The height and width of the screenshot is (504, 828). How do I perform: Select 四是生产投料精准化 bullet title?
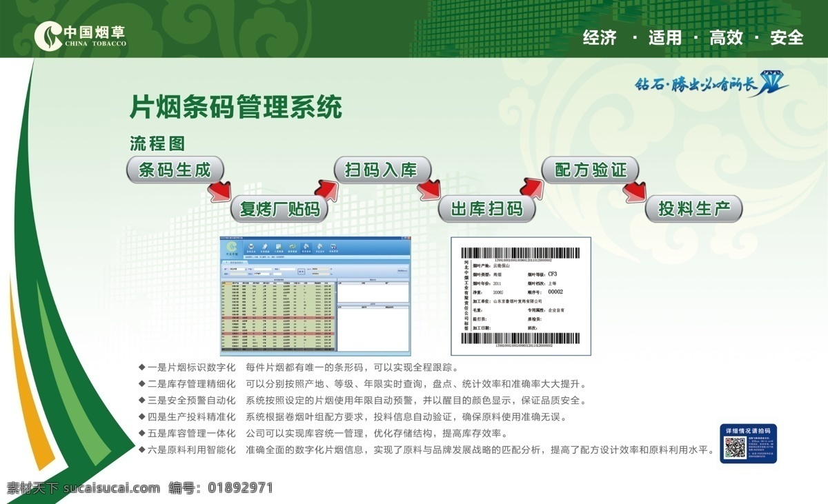(192, 417)
